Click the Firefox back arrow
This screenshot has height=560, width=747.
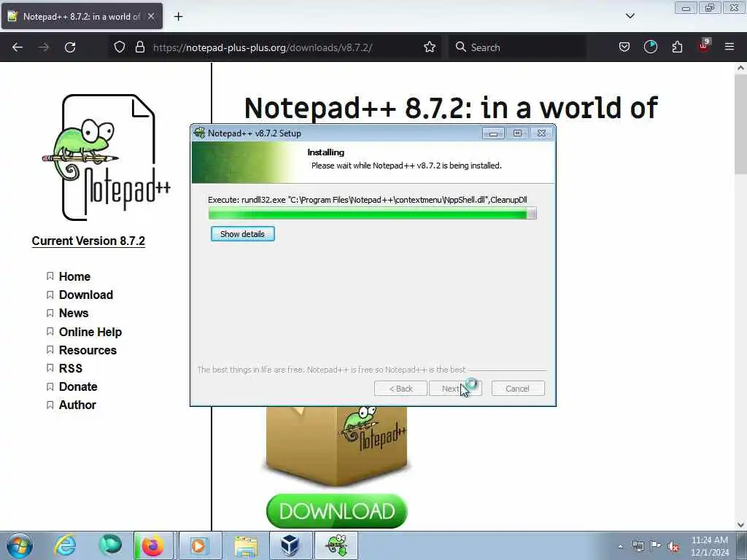(x=18, y=47)
